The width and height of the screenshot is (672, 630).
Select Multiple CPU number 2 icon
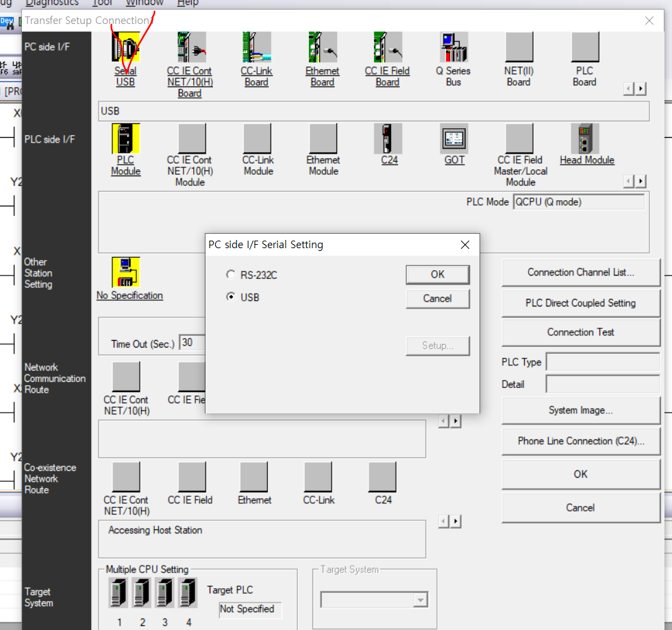(141, 593)
